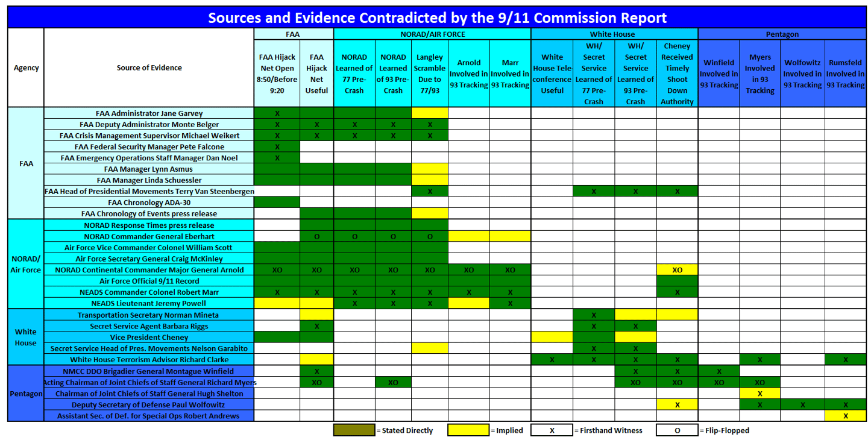Select the FAA Hijack Net Open 8:50/Before 9:20 header
868x443 pixels.
pos(277,74)
